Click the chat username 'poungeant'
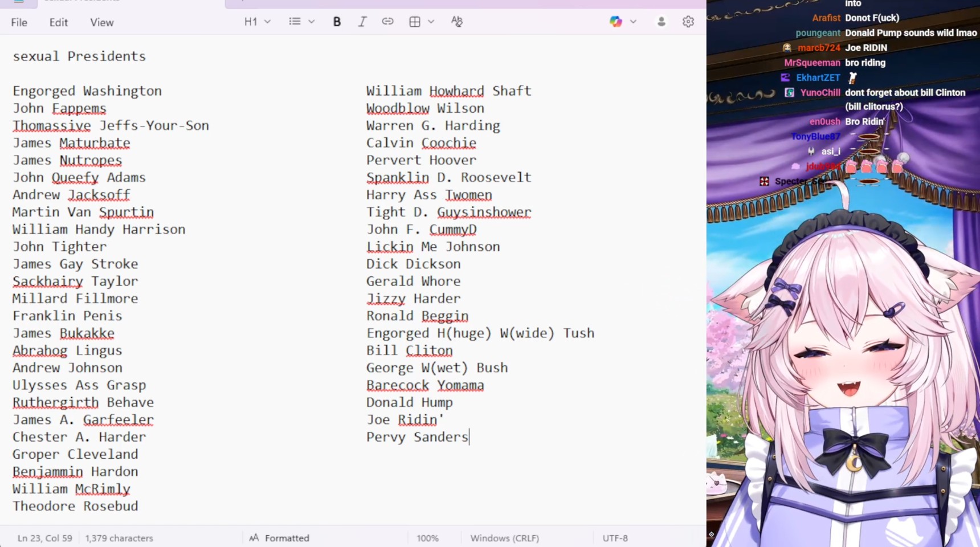 818,33
